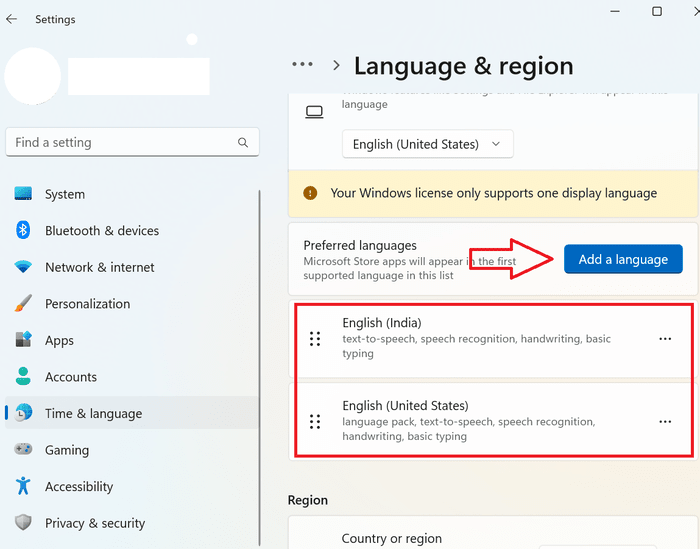Click the Apps icon in sidebar
Viewport: 700px width, 549px height.
(23, 340)
